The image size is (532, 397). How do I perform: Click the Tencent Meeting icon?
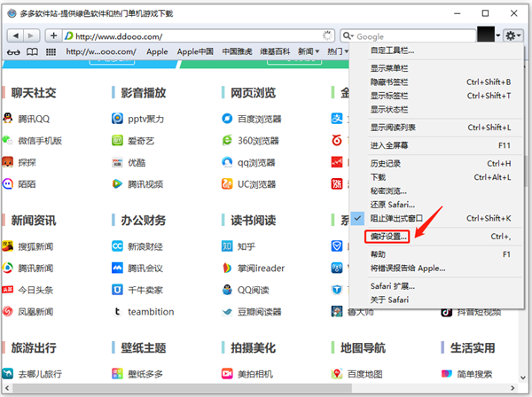[x=117, y=268]
